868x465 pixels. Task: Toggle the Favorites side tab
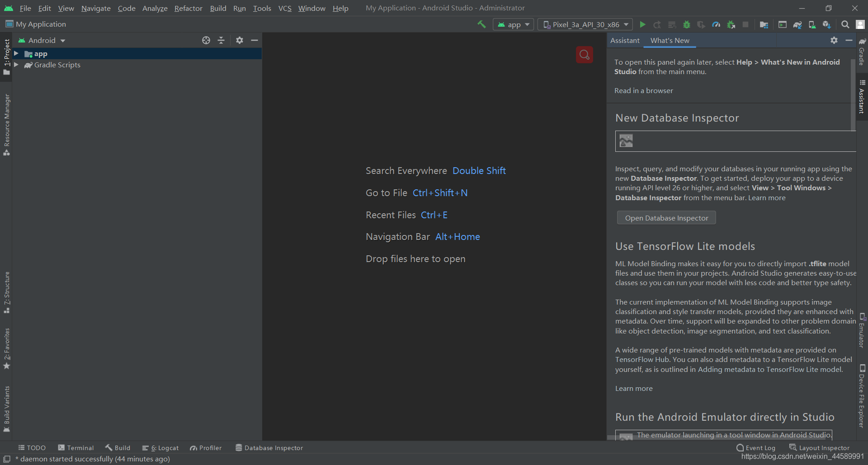pos(6,348)
